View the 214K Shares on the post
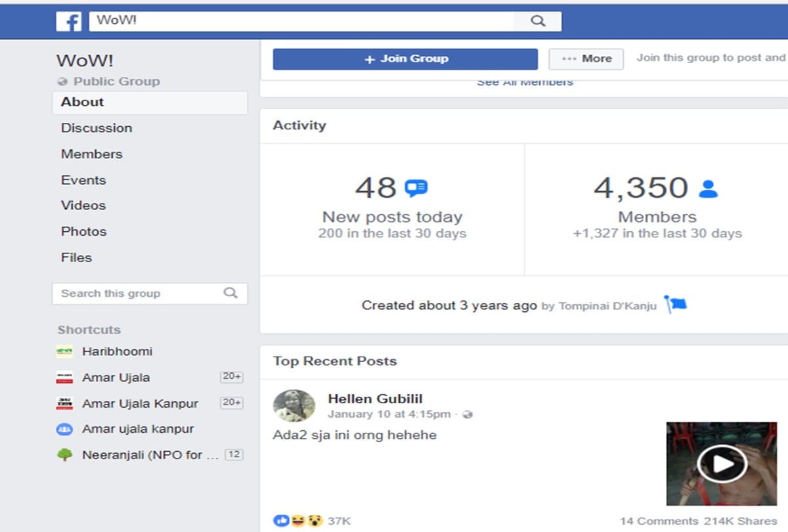Viewport: 788px width, 532px height. click(x=740, y=521)
